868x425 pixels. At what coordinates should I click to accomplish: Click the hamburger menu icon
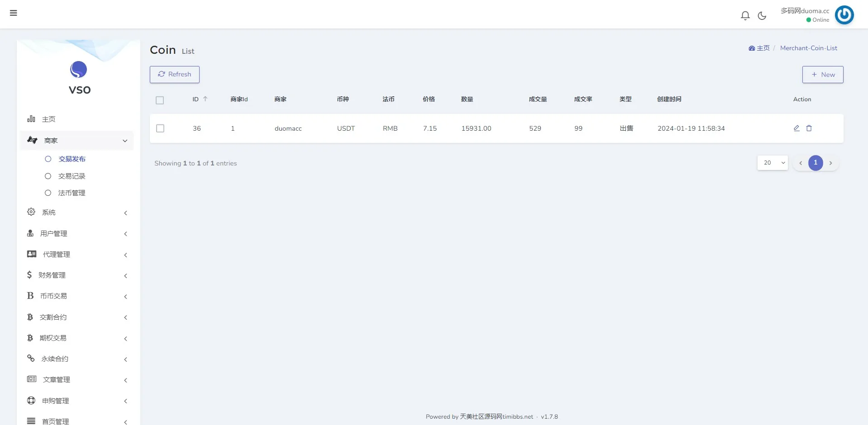coord(14,13)
